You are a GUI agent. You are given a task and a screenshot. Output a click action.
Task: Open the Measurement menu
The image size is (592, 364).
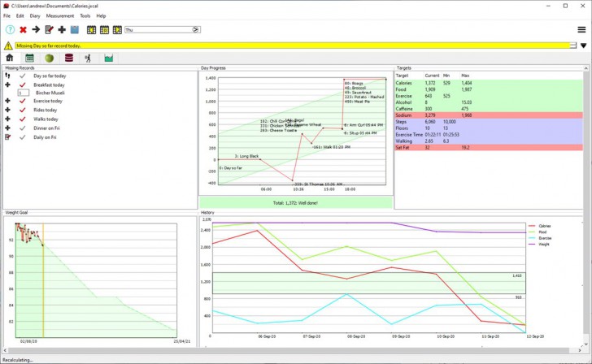click(59, 15)
